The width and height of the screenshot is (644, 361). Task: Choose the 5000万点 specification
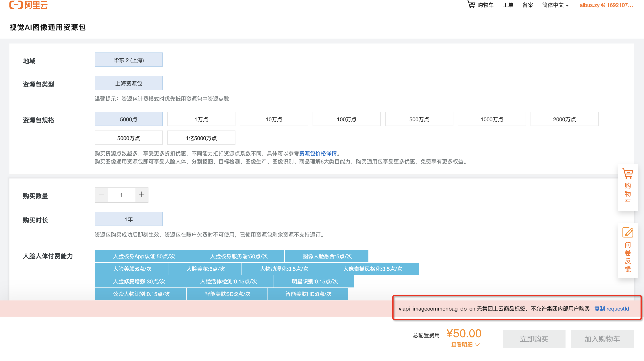point(128,138)
